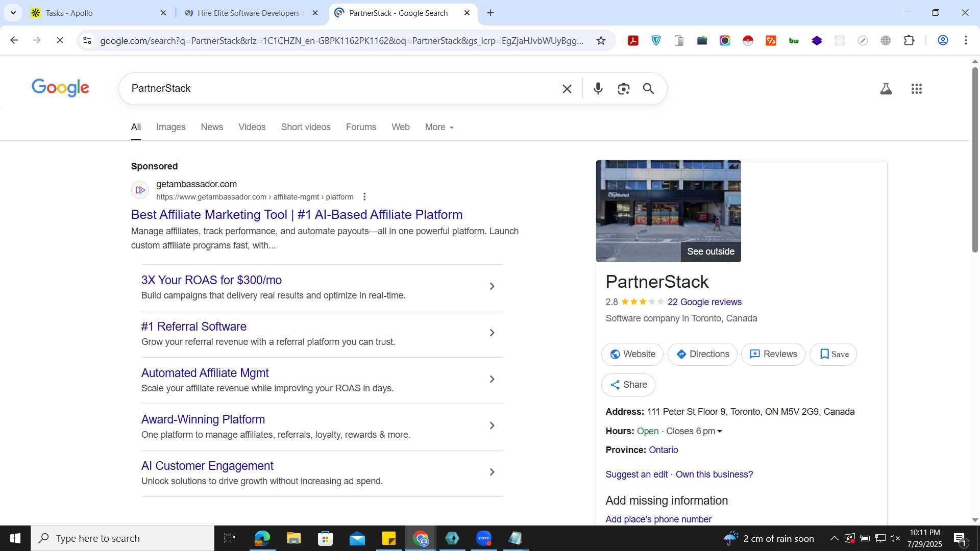Viewport: 980px width, 551px height.
Task: Open Sticky Notes from taskbar
Action: click(388, 538)
